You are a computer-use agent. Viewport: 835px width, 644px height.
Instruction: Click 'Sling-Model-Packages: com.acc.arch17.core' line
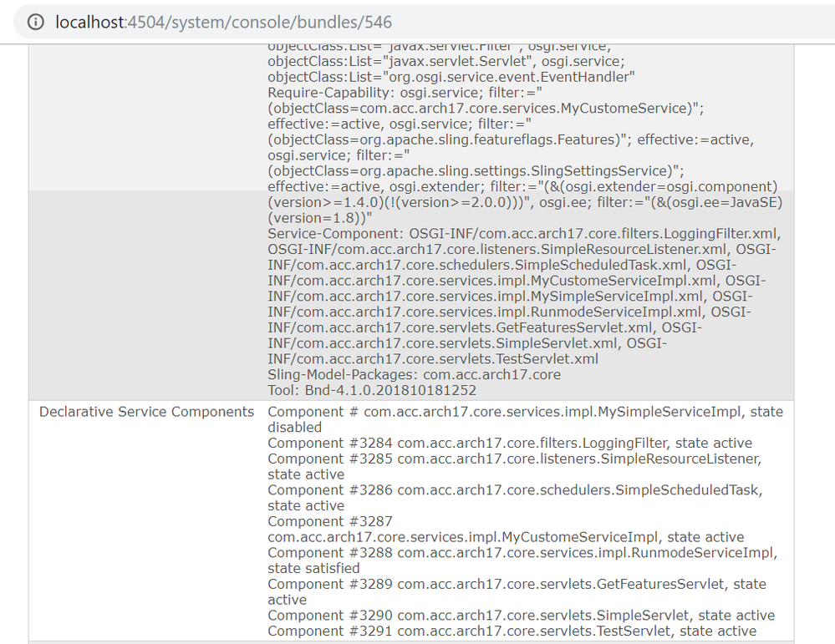point(414,375)
